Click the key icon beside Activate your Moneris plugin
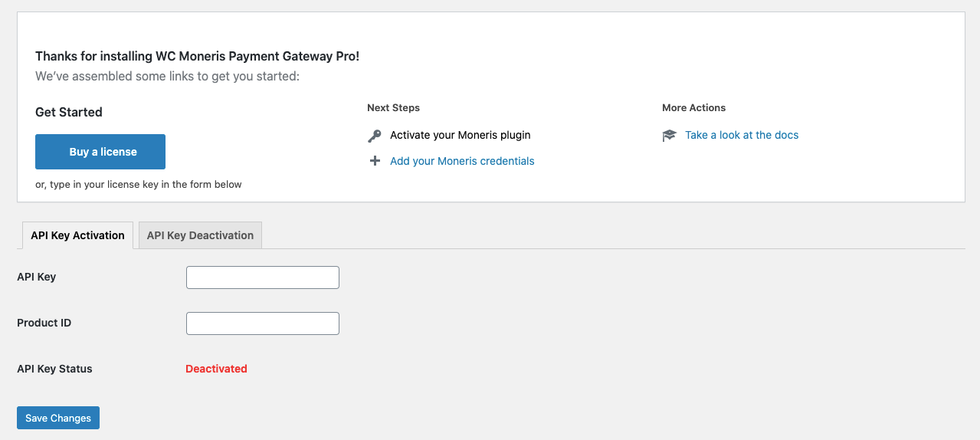980x440 pixels. click(x=374, y=136)
